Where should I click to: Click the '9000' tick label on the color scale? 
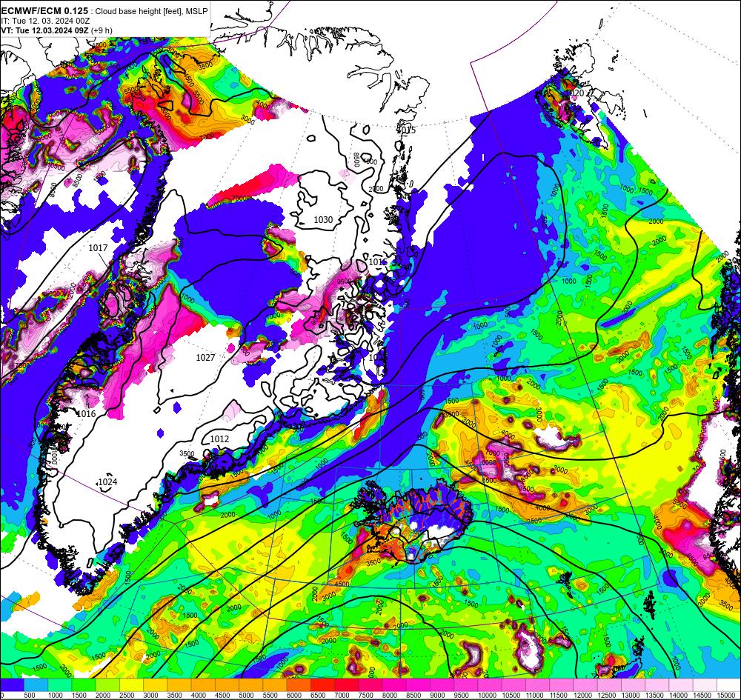438,696
